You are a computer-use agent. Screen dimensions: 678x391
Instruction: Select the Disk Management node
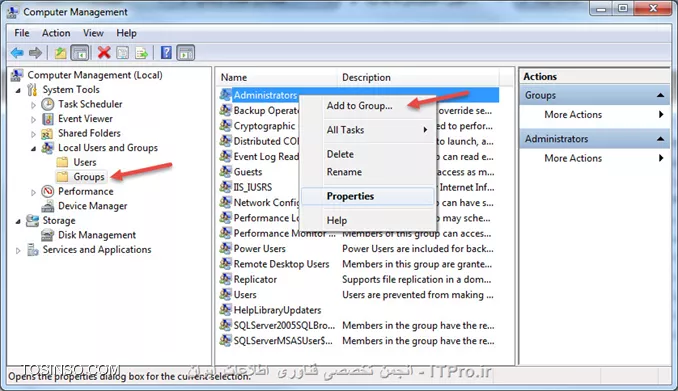(x=97, y=235)
